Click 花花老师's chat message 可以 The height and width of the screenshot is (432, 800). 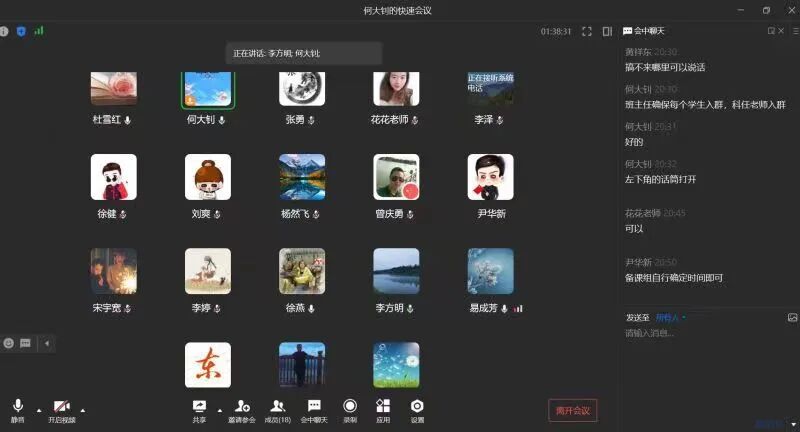click(634, 228)
